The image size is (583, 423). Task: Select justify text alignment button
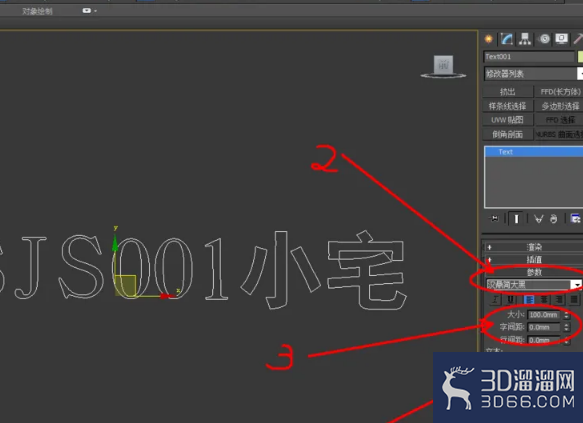coord(574,300)
